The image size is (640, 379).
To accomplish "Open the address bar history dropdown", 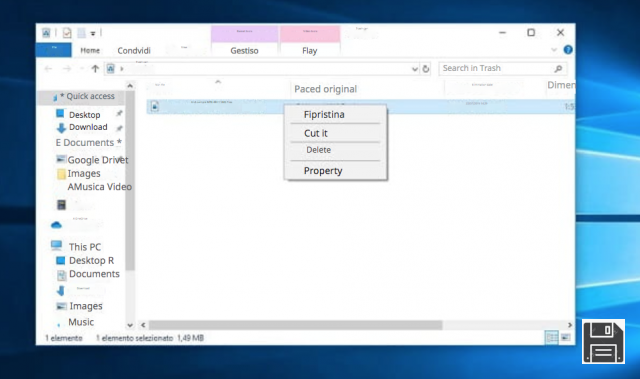I will coord(415,69).
